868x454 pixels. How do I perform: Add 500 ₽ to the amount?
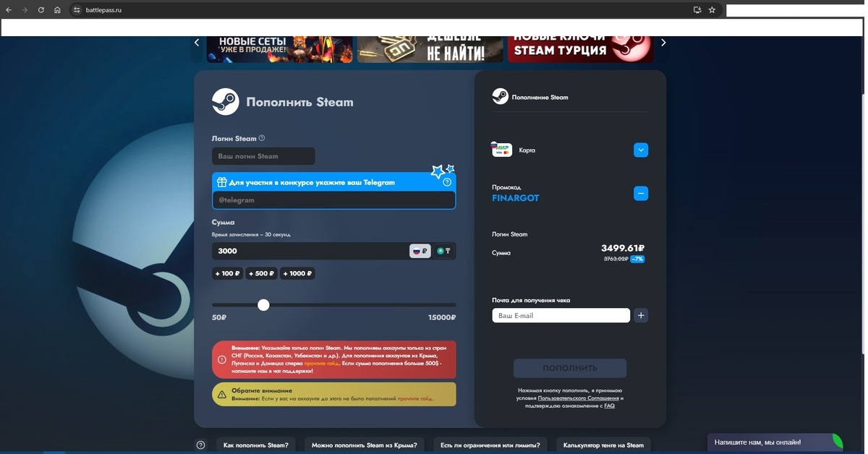261,273
